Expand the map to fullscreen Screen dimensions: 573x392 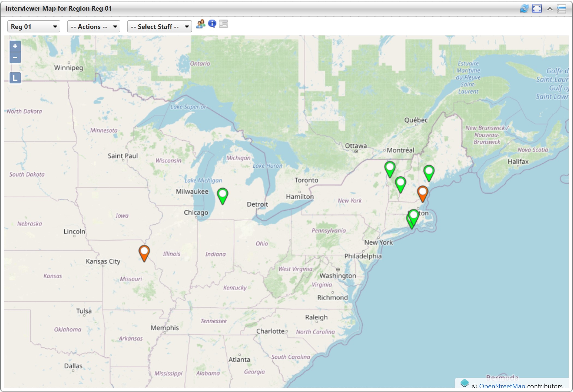537,9
